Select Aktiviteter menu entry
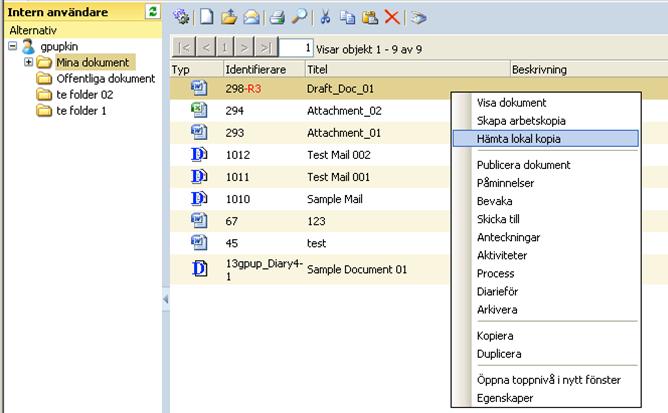Viewport: 668px width, 413px height. click(502, 255)
